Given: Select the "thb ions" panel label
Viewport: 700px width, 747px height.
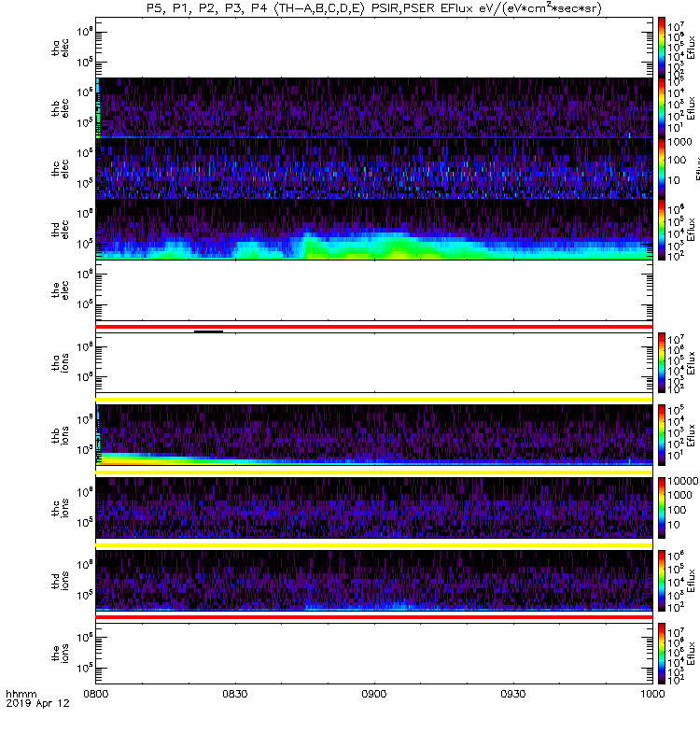Looking at the screenshot, I should [x=61, y=435].
